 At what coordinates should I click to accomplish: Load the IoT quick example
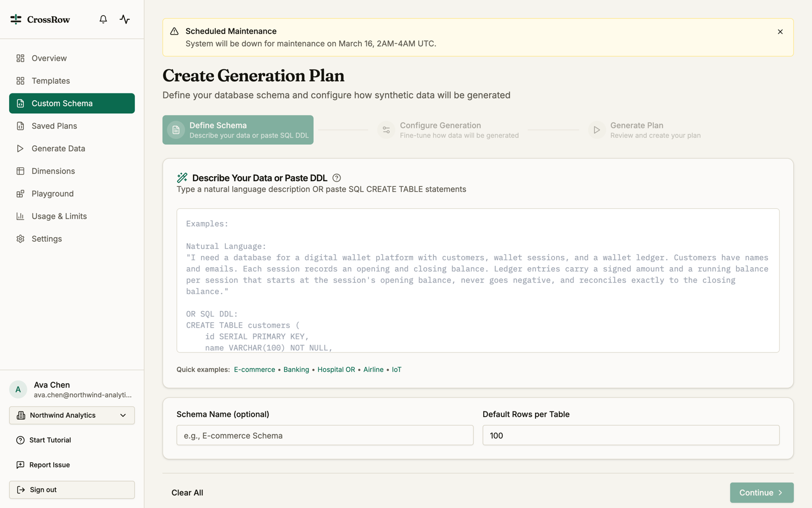(396, 370)
